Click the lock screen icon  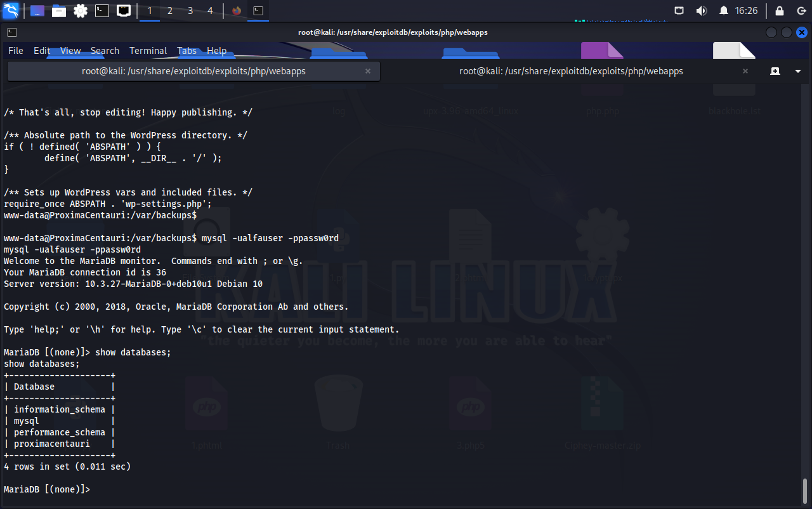coord(780,11)
